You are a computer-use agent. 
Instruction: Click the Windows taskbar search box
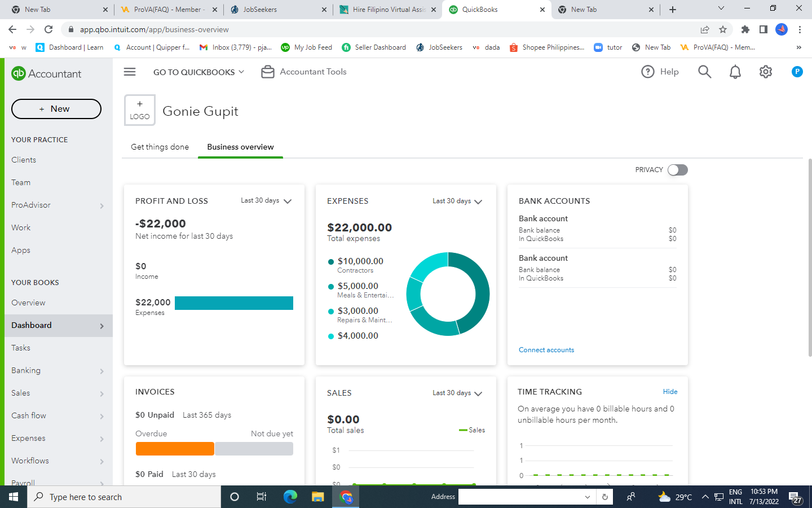(x=124, y=497)
